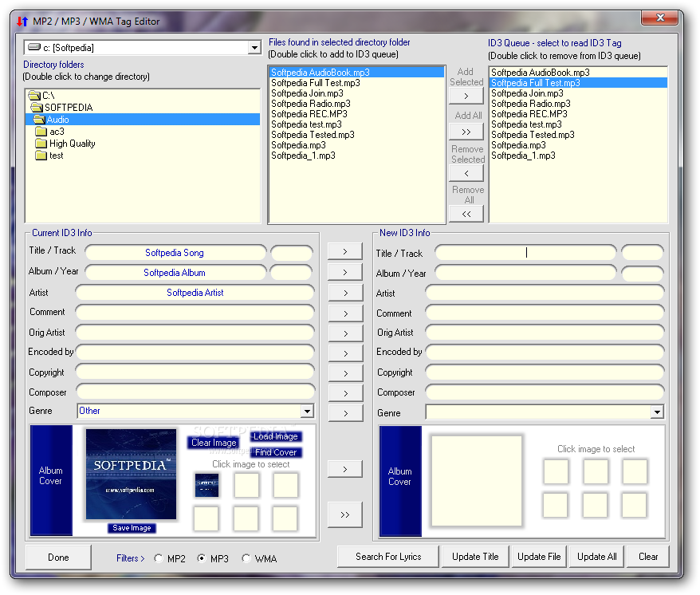
Task: Click the Add All double arrow button
Action: 466,132
